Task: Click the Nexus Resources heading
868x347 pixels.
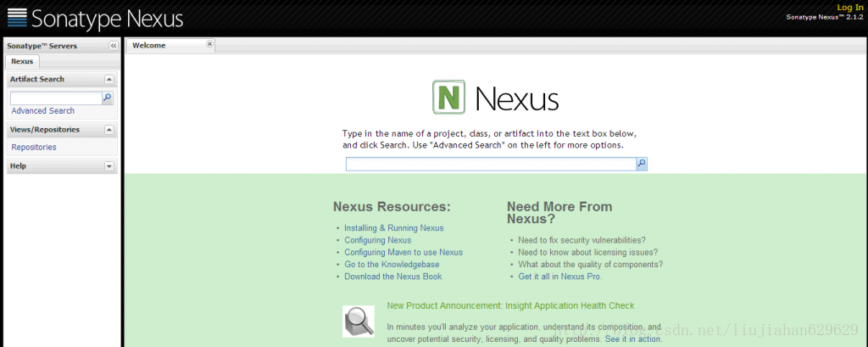Action: (392, 207)
